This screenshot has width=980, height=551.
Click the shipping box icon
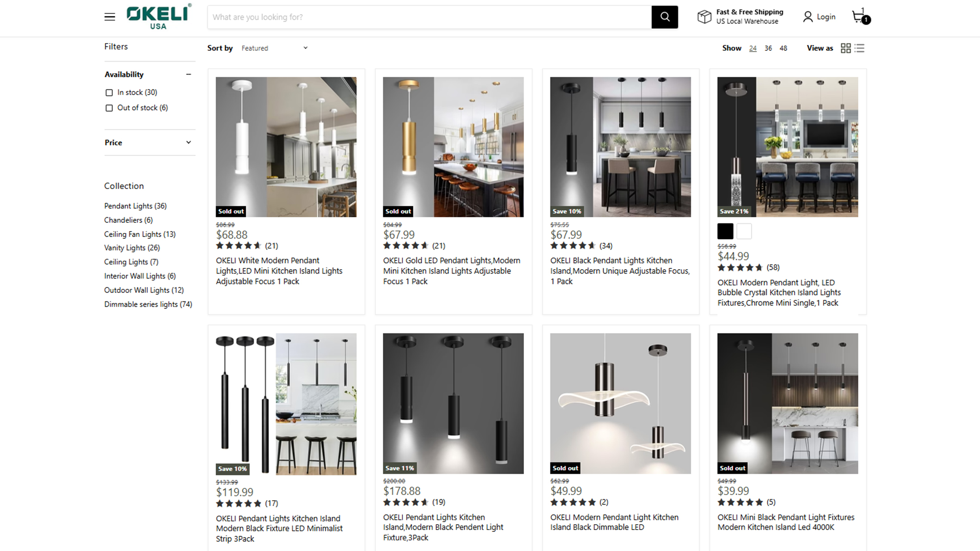pos(704,17)
